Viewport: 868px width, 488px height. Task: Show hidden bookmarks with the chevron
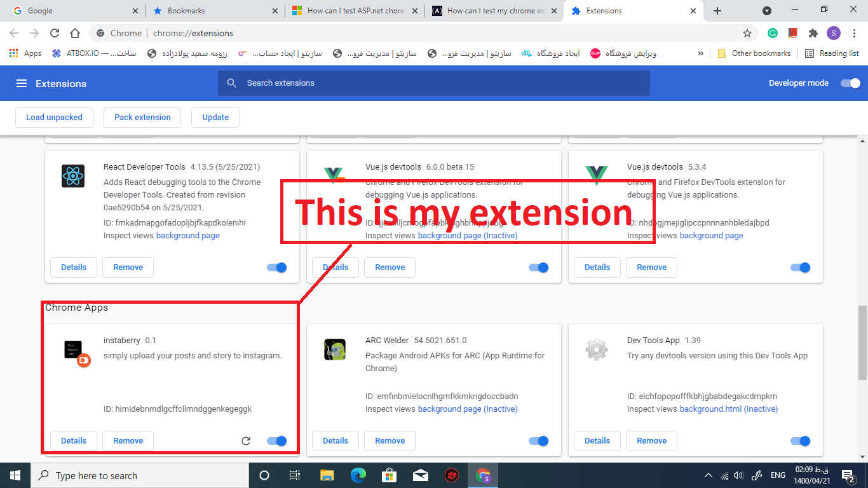tap(701, 53)
